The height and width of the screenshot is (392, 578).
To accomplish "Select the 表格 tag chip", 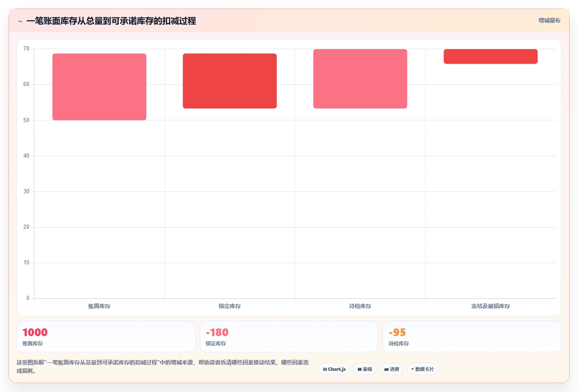I will tap(365, 369).
